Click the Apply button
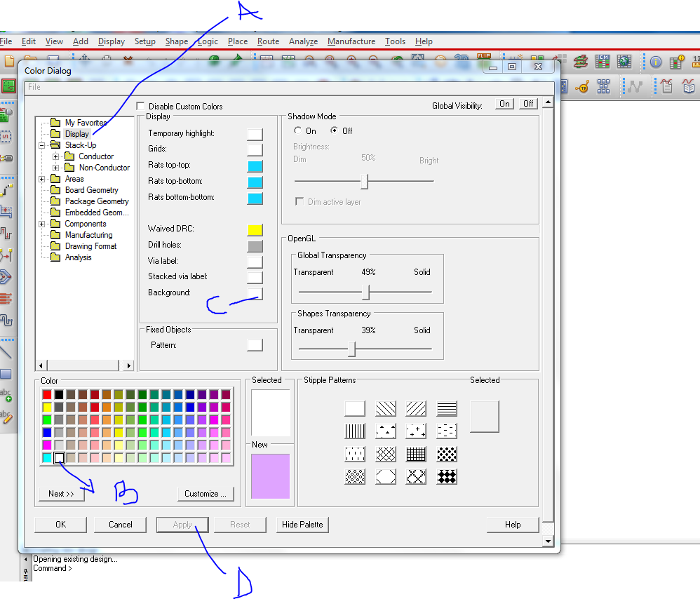 click(182, 525)
